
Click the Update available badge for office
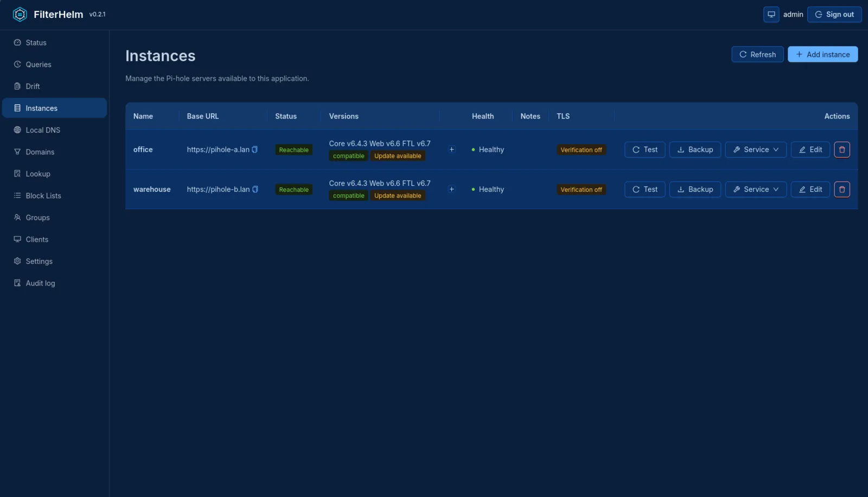(398, 156)
